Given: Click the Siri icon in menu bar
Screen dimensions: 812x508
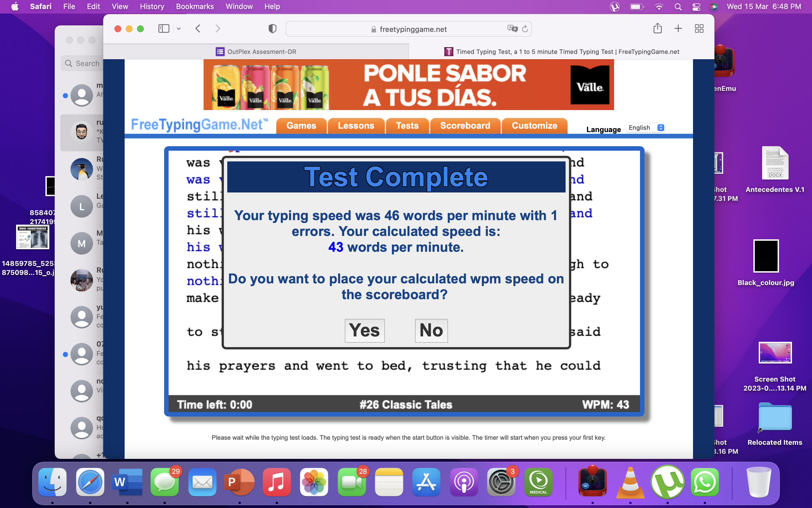Looking at the screenshot, I should coord(714,7).
